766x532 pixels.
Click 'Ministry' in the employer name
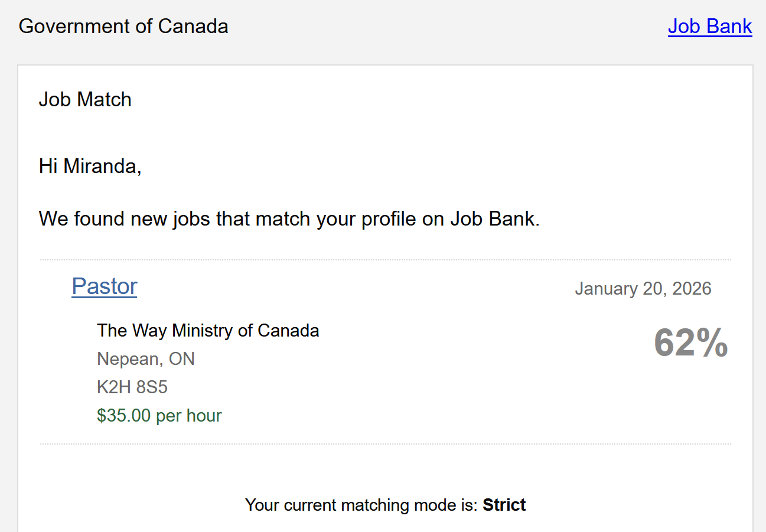point(203,330)
